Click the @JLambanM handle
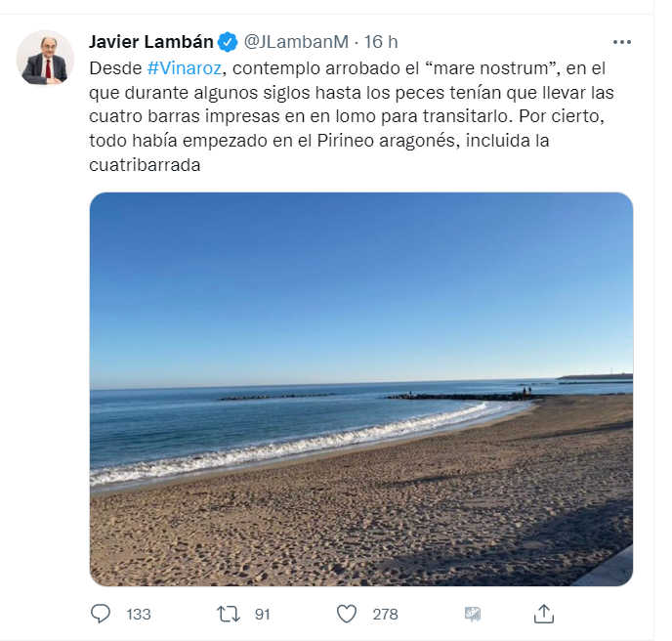The height and width of the screenshot is (641, 672). coord(296,42)
